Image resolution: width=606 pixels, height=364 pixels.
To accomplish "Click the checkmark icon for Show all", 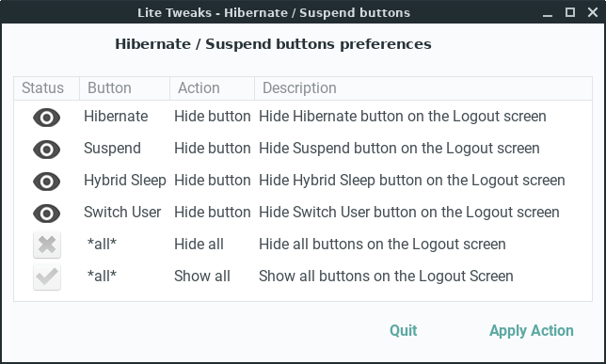I will coord(47,277).
